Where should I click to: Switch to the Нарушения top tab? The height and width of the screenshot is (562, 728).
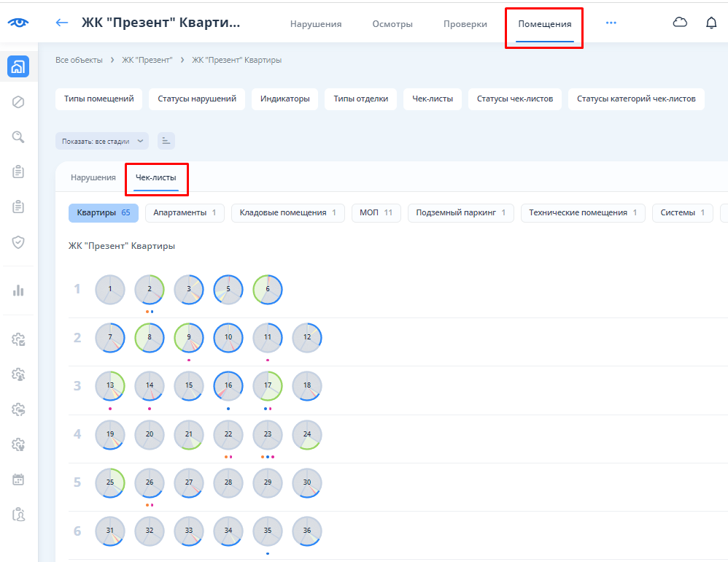click(x=316, y=24)
